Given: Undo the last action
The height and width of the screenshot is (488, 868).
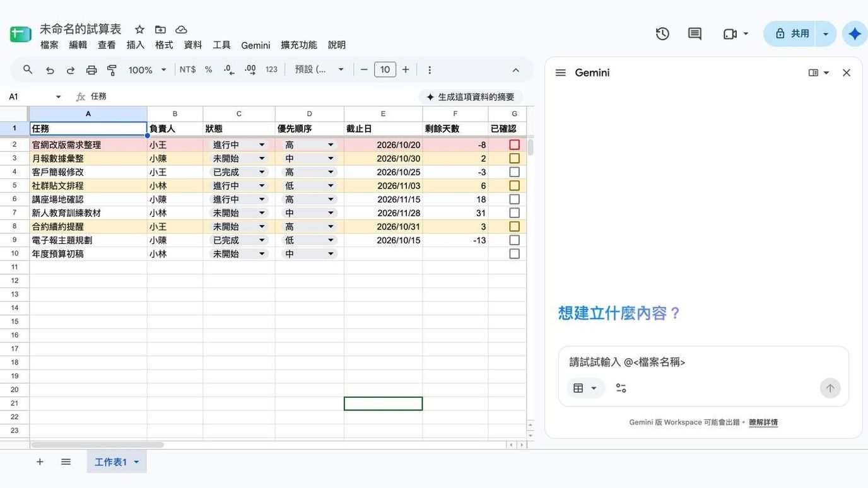Looking at the screenshot, I should pos(50,70).
